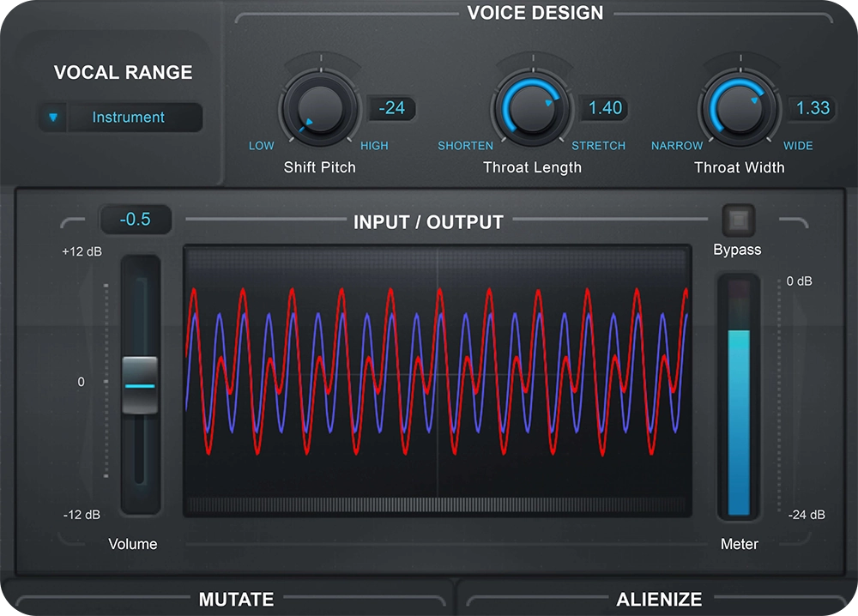Switch to the Mutate section
Image resolution: width=858 pixels, height=616 pixels.
236,599
